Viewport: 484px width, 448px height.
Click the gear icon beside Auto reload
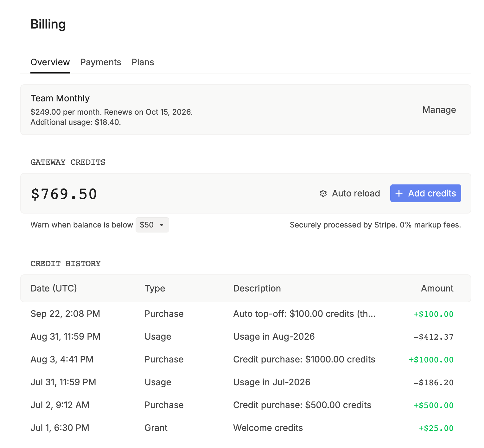(323, 193)
